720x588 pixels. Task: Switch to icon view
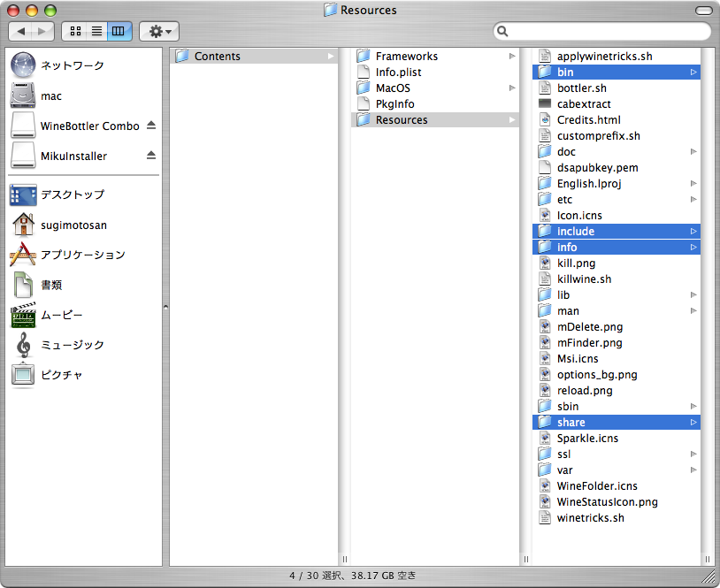(74, 31)
